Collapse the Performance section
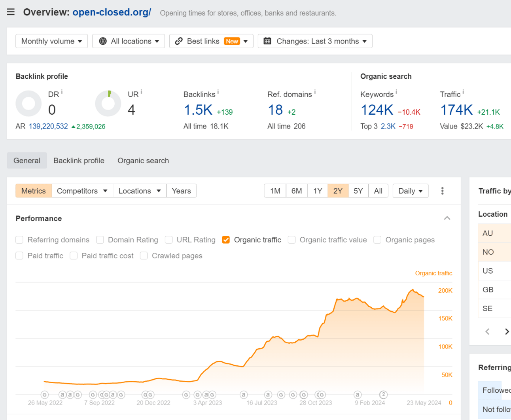 [447, 218]
